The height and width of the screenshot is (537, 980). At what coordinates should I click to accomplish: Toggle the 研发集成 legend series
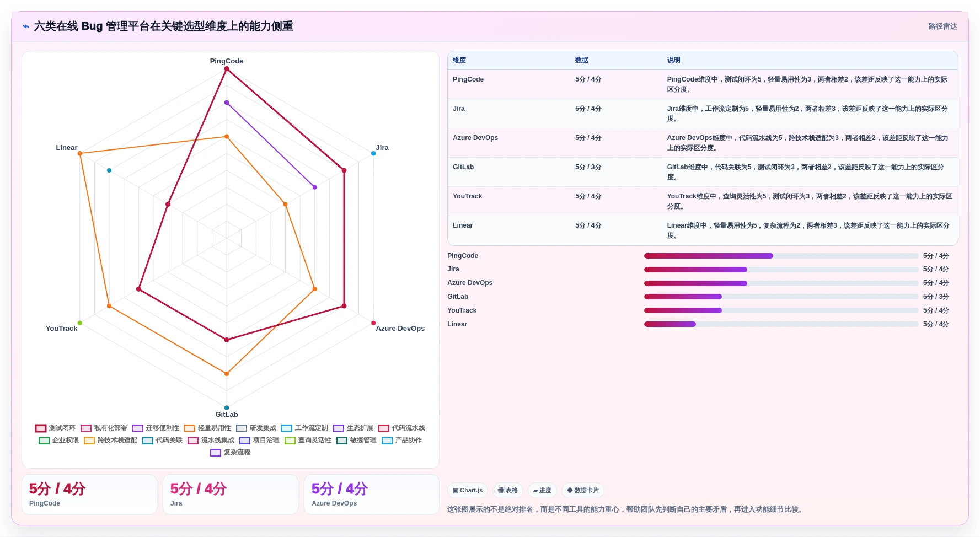[x=256, y=428]
